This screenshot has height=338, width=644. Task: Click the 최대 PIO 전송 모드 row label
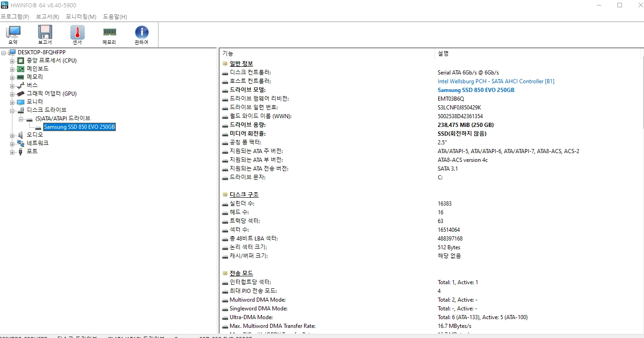[x=254, y=291]
